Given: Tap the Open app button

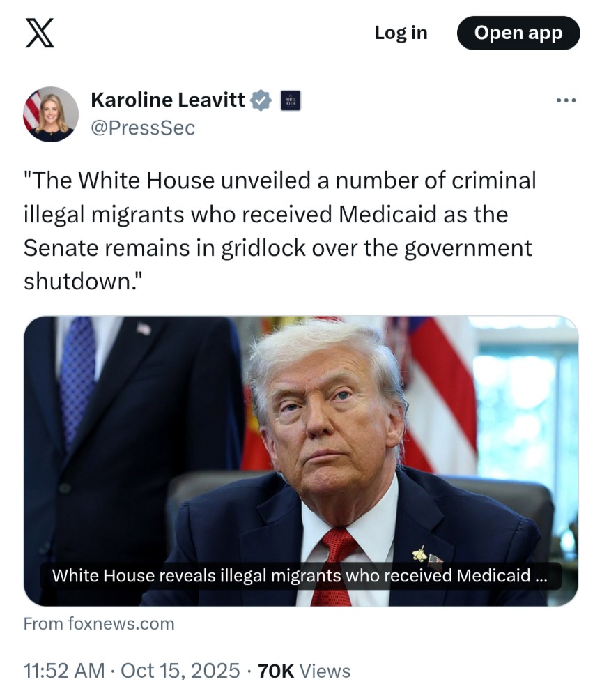Looking at the screenshot, I should [x=518, y=33].
